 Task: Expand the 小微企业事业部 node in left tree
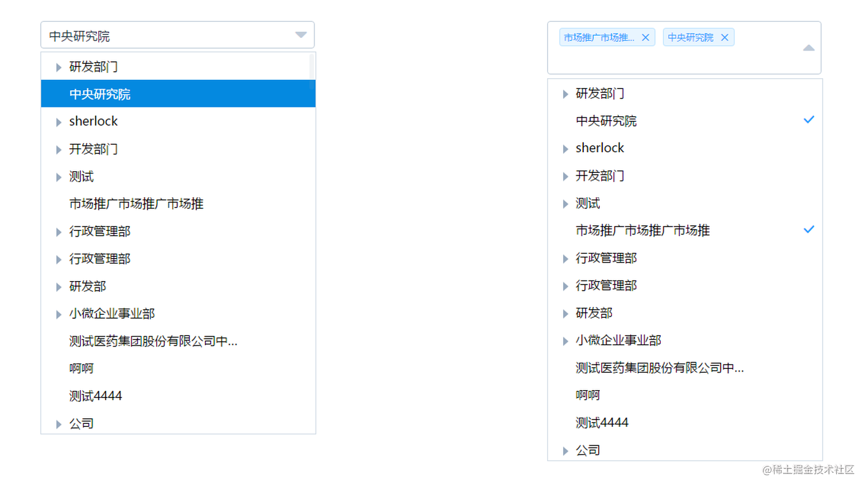58,314
